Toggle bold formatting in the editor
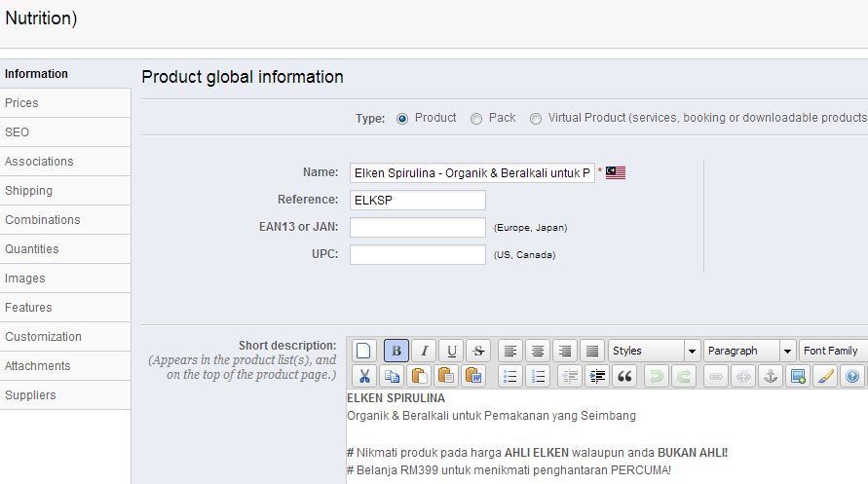The image size is (868, 484). coord(396,351)
